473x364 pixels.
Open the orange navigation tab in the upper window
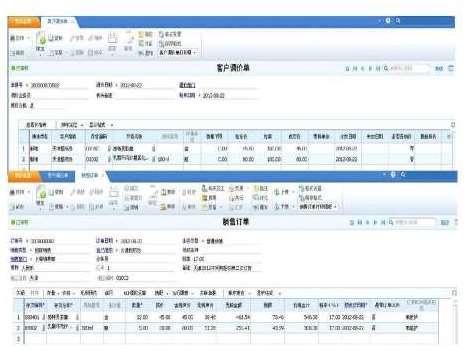tap(23, 21)
